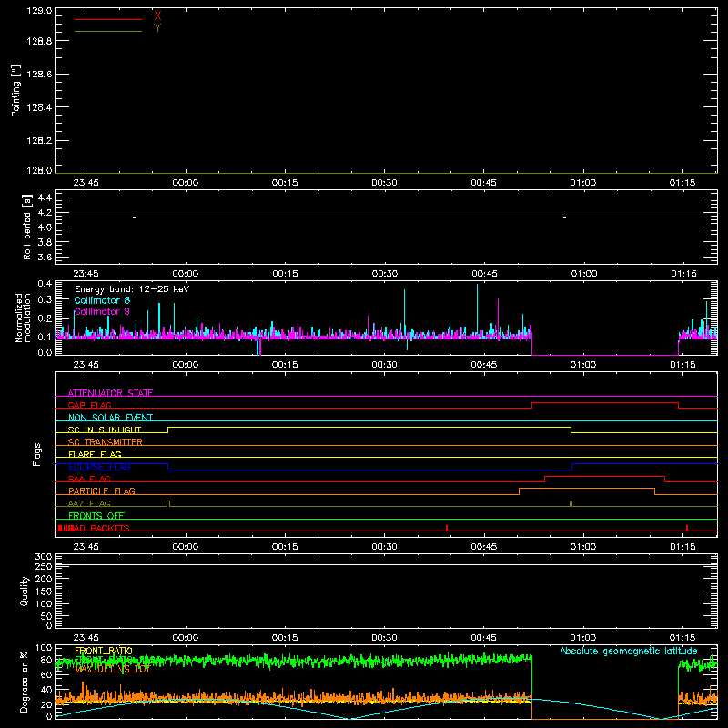This screenshot has width=728, height=728.
Task: Click 00:30 time label under Flags plot
Action: click(384, 547)
